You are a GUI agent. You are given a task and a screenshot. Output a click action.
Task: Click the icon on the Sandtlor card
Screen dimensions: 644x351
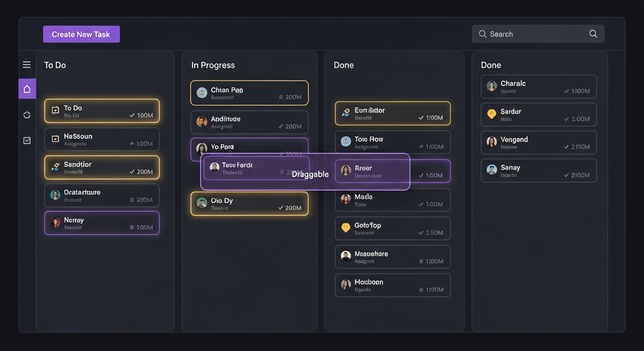[55, 167]
